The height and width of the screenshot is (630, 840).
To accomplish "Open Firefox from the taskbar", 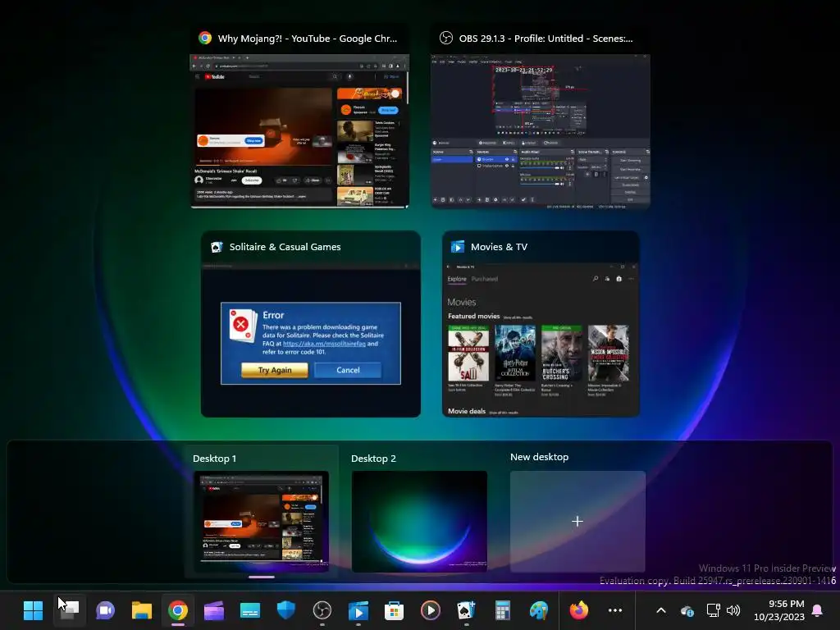I will click(578, 609).
